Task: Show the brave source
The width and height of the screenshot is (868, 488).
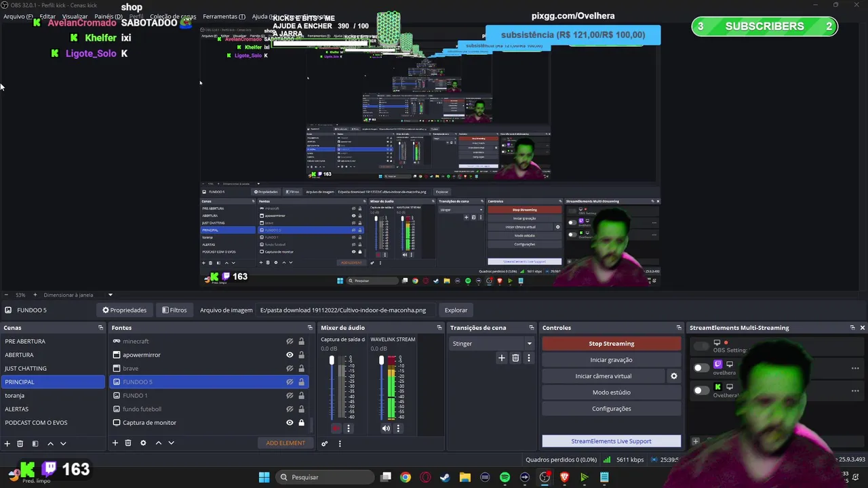Action: point(290,368)
